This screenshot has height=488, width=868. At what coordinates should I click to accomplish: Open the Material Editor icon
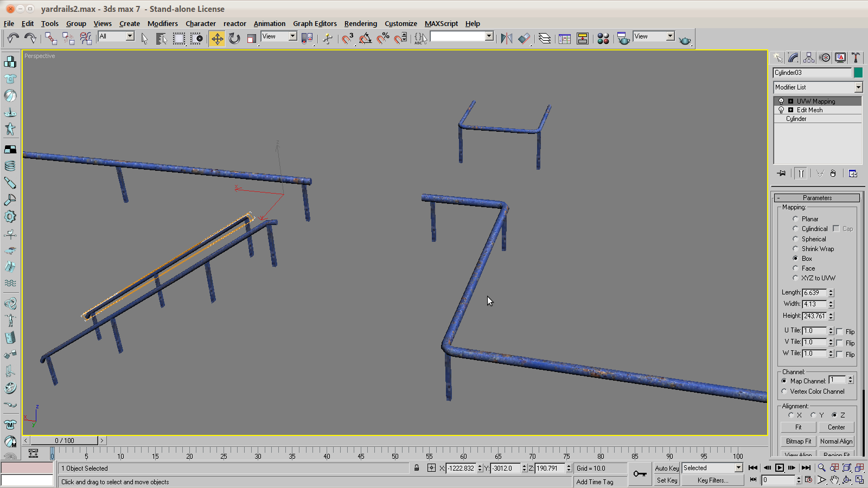603,38
